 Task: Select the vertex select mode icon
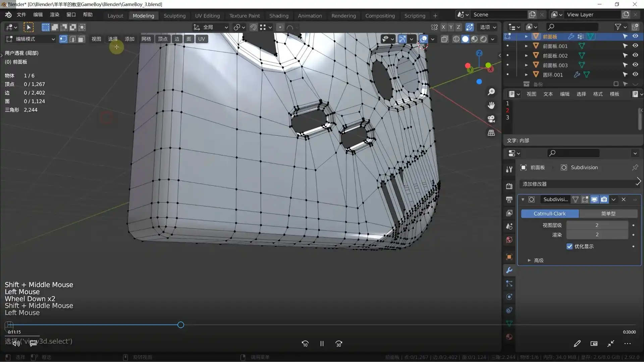[63, 39]
